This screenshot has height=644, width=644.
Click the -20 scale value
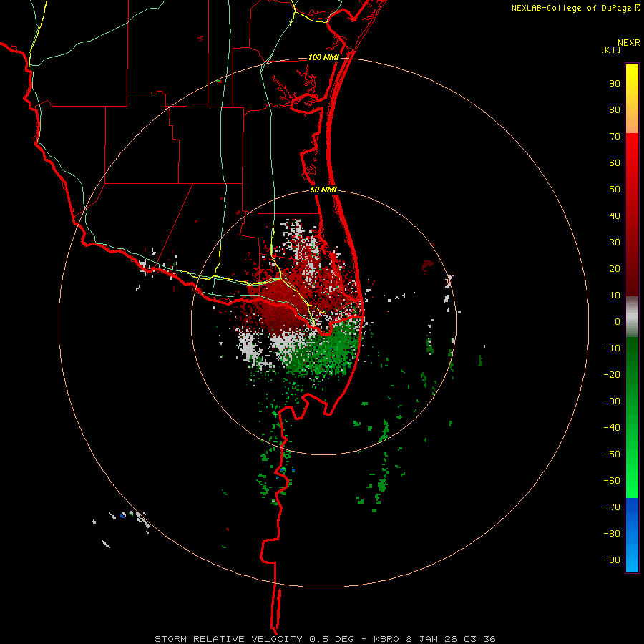pyautogui.click(x=612, y=375)
